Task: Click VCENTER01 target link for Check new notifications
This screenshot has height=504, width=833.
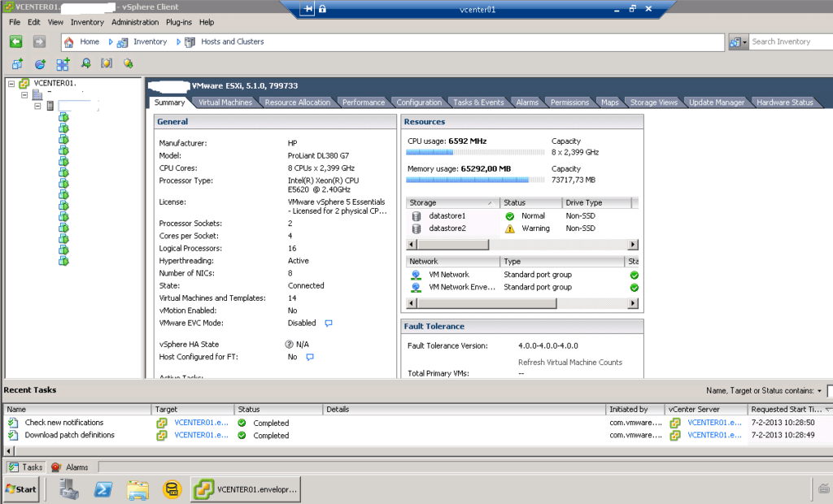Action: click(x=202, y=423)
